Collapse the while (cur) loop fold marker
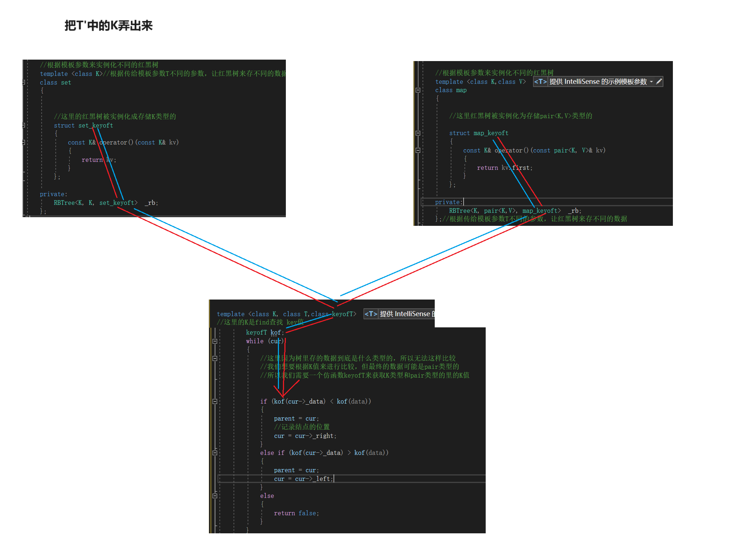Screen dimensions: 756x555 tap(215, 341)
